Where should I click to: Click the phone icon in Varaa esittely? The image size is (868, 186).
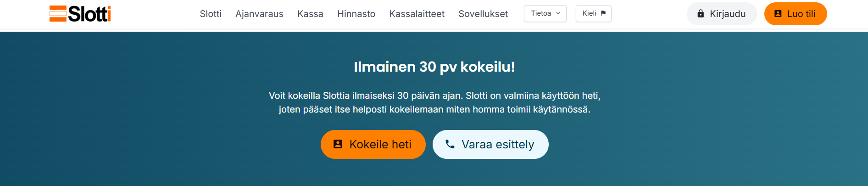tap(450, 144)
